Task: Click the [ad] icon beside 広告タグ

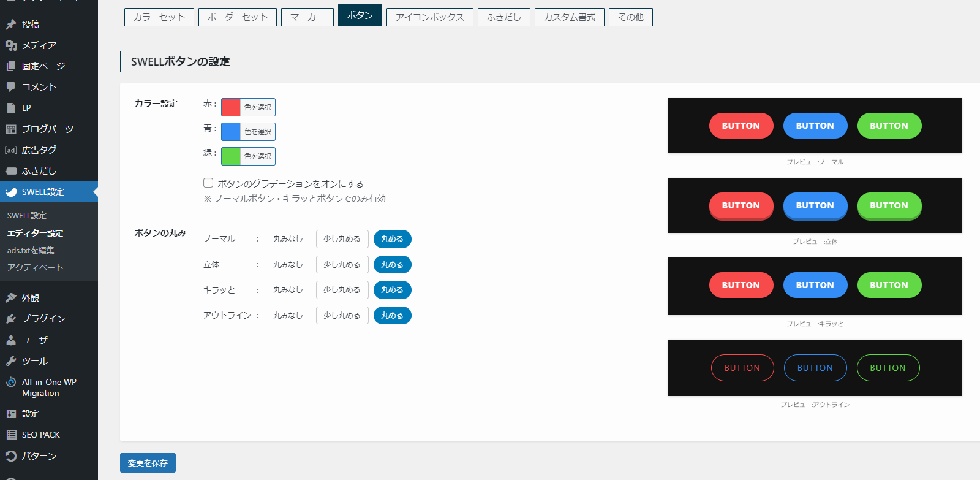Action: [x=11, y=150]
